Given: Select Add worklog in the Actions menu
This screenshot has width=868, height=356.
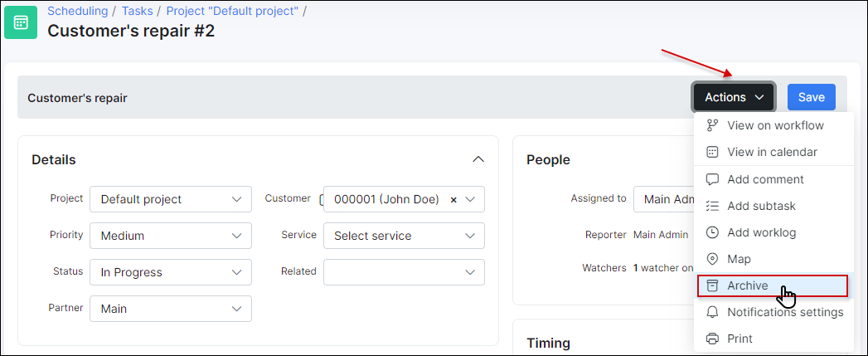Looking at the screenshot, I should coord(775,232).
